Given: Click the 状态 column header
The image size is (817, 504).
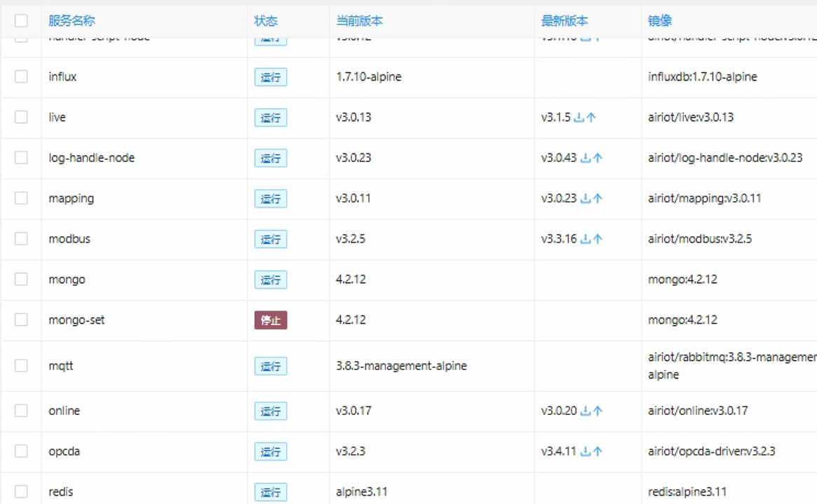Looking at the screenshot, I should click(x=266, y=21).
